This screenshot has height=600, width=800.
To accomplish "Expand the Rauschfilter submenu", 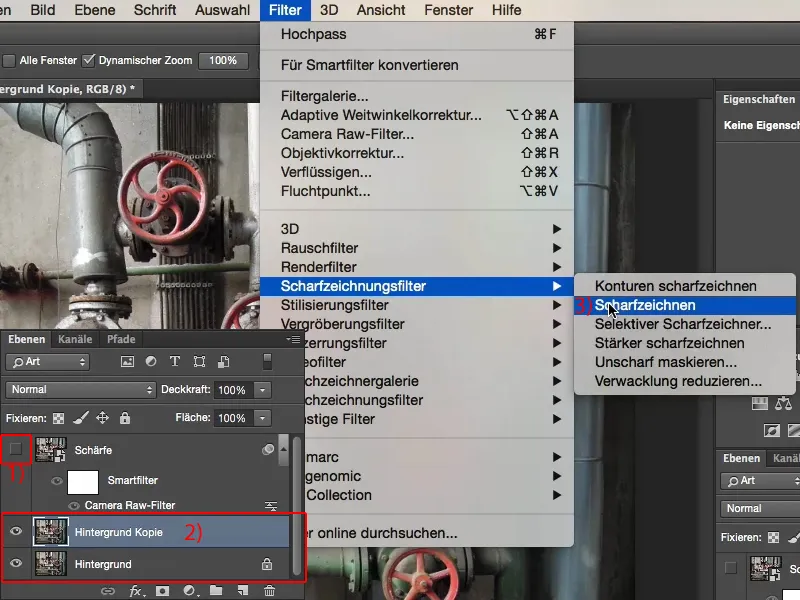I will click(x=417, y=248).
